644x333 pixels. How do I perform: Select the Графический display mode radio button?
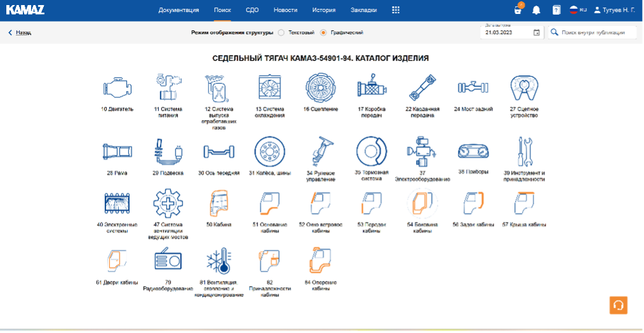coord(323,32)
